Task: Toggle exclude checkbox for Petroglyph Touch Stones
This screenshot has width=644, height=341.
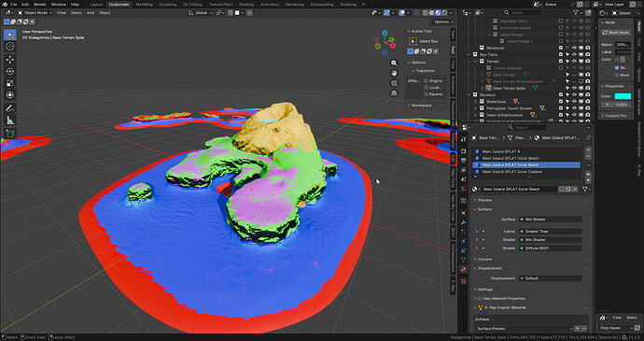Action: (x=561, y=108)
